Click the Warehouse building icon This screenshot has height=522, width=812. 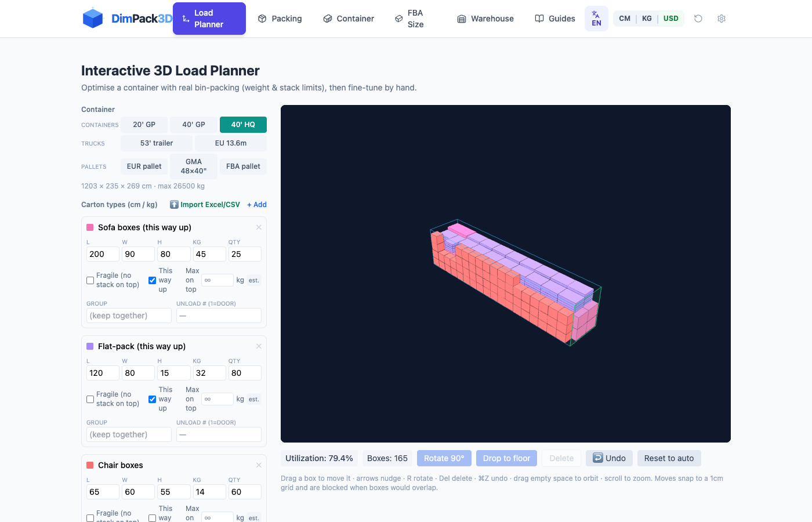coord(462,19)
